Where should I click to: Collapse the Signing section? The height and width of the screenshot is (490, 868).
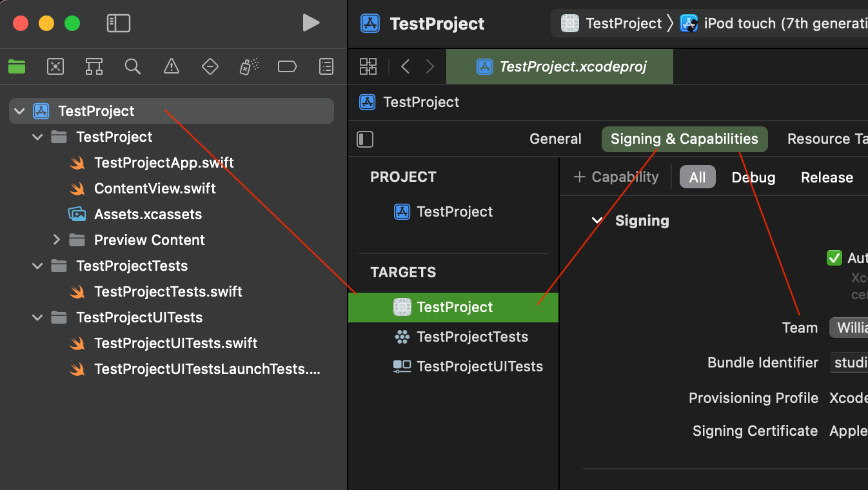597,220
